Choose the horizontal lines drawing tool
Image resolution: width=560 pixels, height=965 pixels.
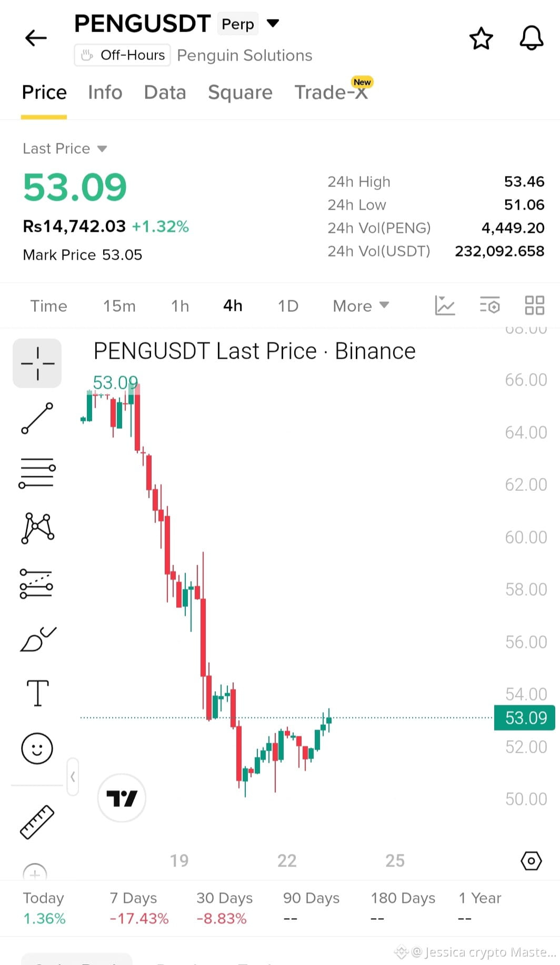[37, 472]
